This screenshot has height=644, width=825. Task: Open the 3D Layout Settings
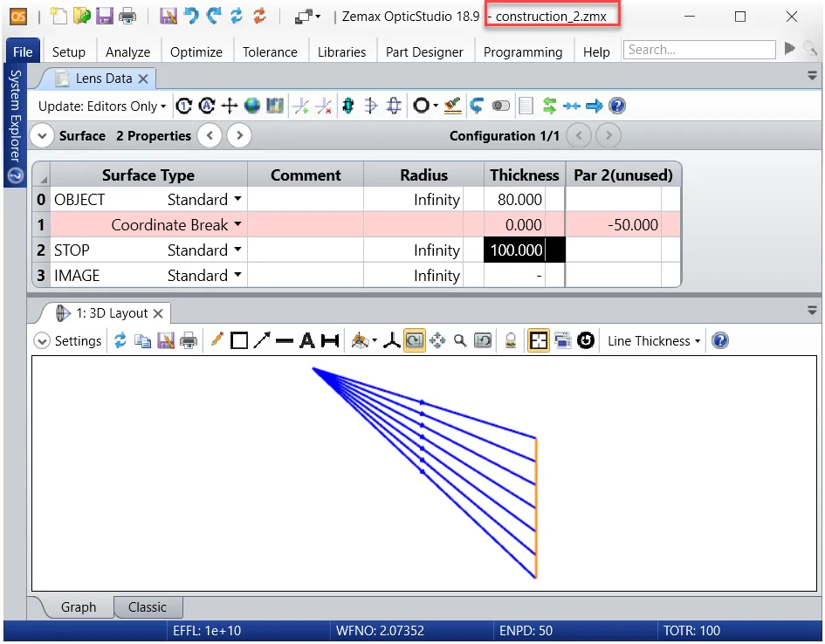tap(68, 341)
